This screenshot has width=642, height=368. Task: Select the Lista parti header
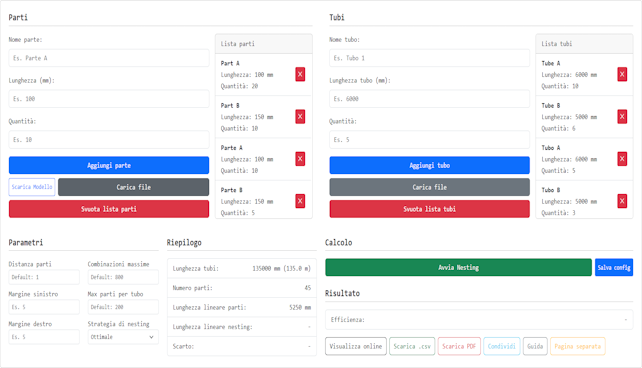(264, 44)
